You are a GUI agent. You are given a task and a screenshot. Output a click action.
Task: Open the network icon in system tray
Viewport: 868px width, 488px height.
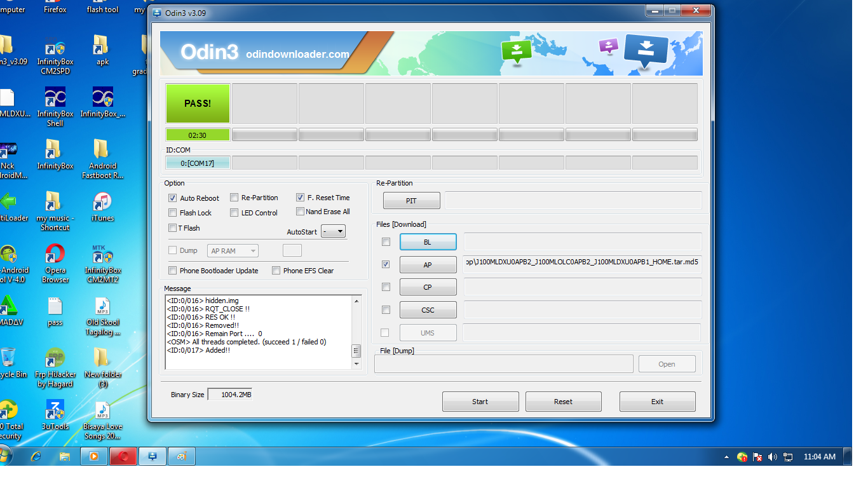coord(788,457)
